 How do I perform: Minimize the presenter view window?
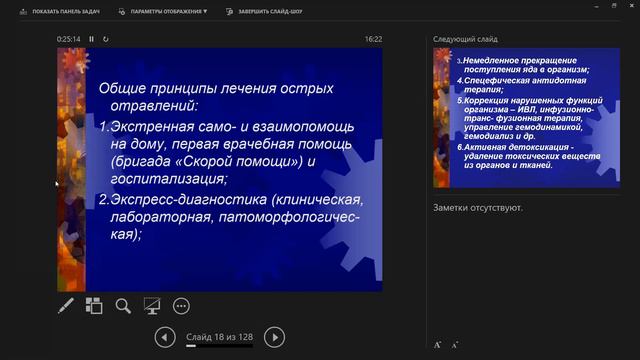pos(597,6)
